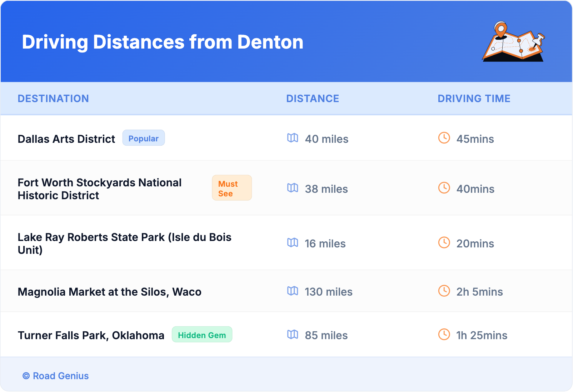Open the Road Genius footer link

pyautogui.click(x=56, y=376)
